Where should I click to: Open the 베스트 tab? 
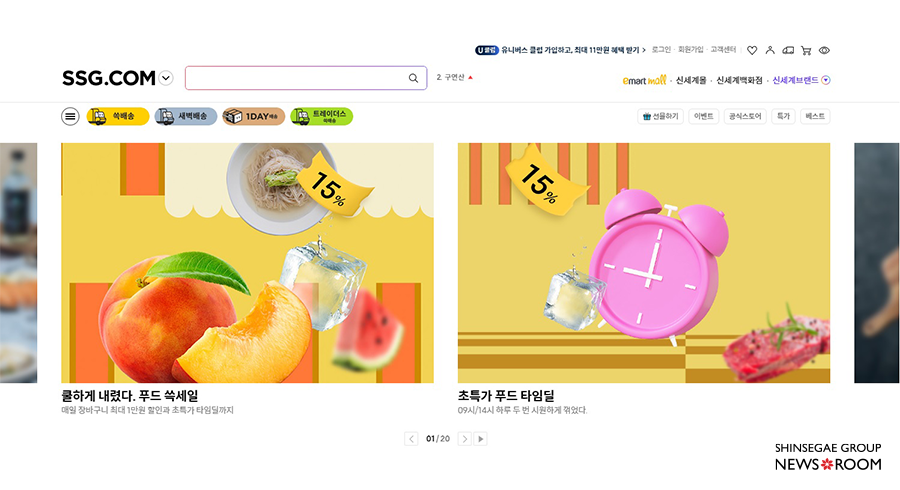pyautogui.click(x=815, y=116)
